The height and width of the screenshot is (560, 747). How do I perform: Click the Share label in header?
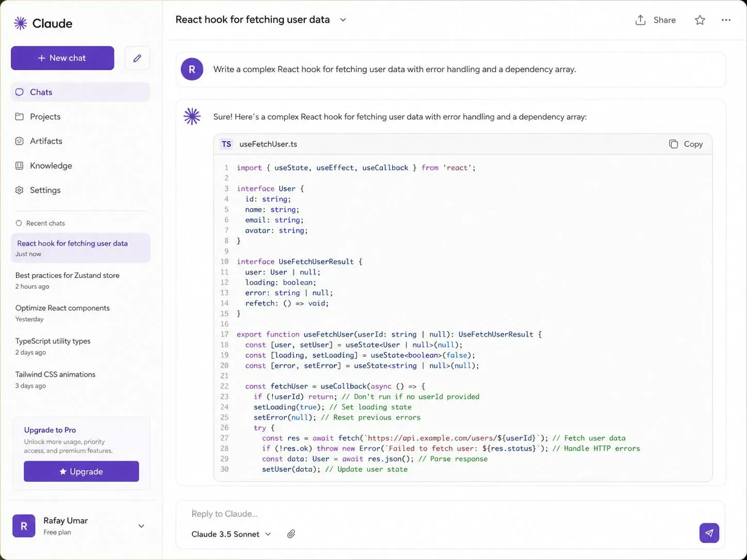[664, 20]
